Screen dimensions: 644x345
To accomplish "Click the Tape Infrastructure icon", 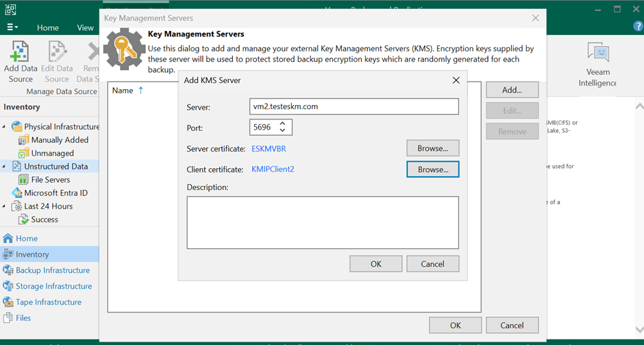I will (8, 302).
